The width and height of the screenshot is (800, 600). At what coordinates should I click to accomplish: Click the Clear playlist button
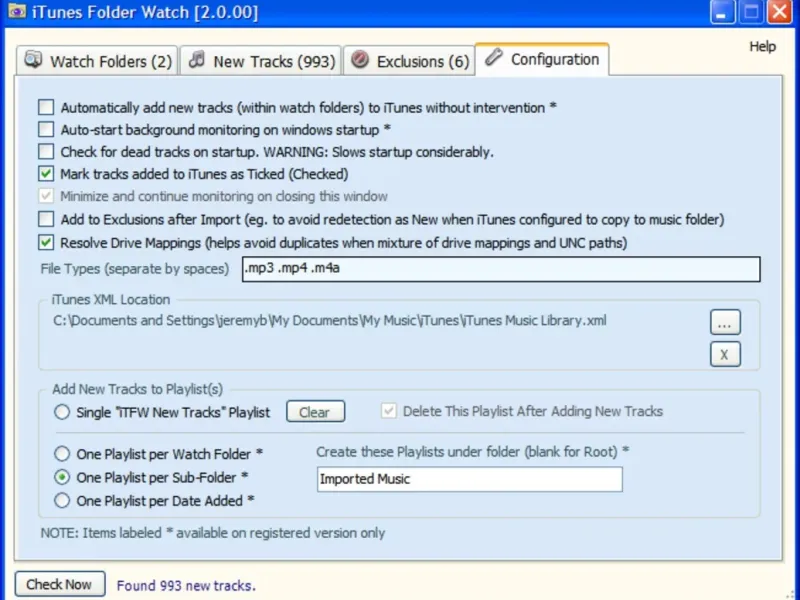tap(315, 412)
